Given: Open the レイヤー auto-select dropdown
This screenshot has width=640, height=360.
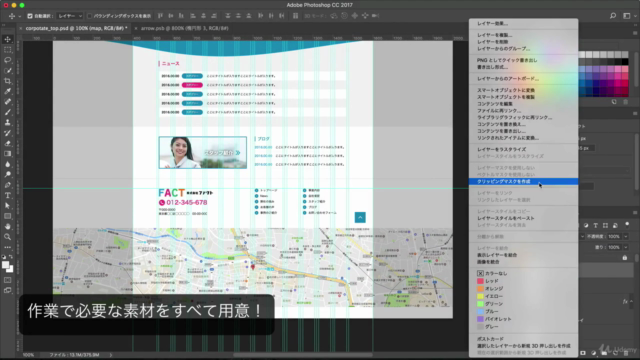Looking at the screenshot, I should (x=70, y=16).
